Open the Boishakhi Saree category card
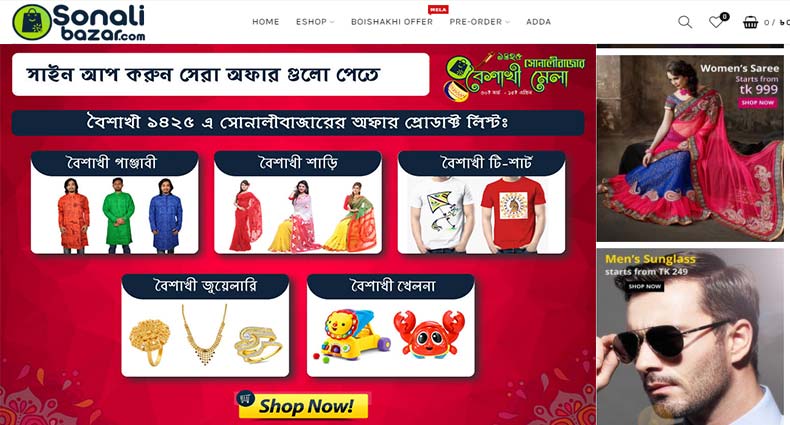The image size is (790, 425). click(x=298, y=202)
